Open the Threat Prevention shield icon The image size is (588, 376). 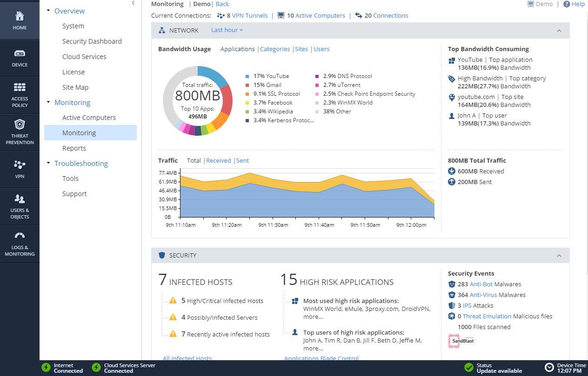[x=20, y=124]
